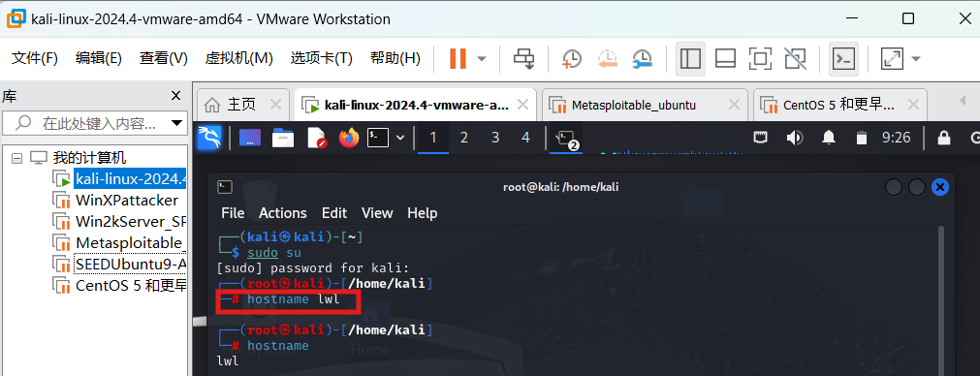Click the stretch guest display icon
The height and width of the screenshot is (376, 980).
[892, 59]
